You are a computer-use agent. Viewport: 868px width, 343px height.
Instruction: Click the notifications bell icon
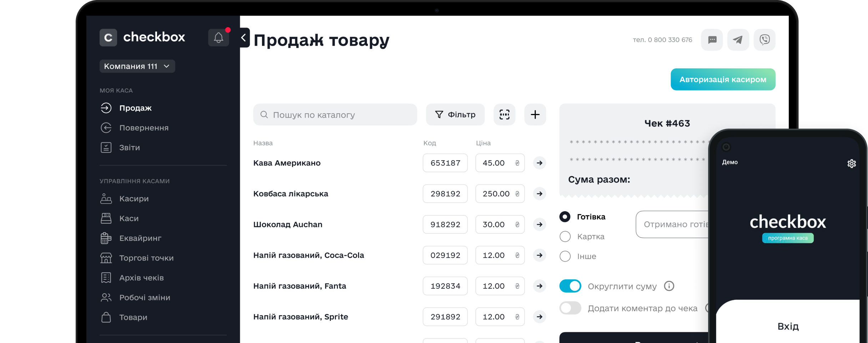(218, 38)
